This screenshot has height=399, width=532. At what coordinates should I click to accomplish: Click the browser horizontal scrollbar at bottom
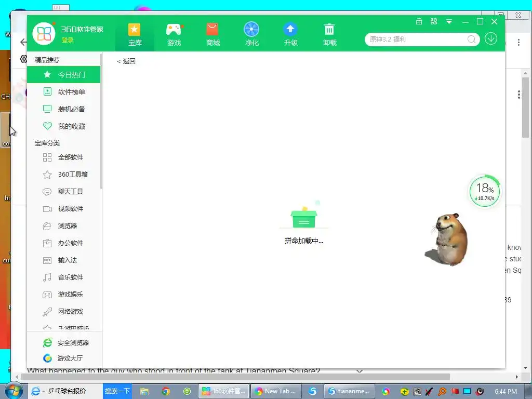(235, 377)
